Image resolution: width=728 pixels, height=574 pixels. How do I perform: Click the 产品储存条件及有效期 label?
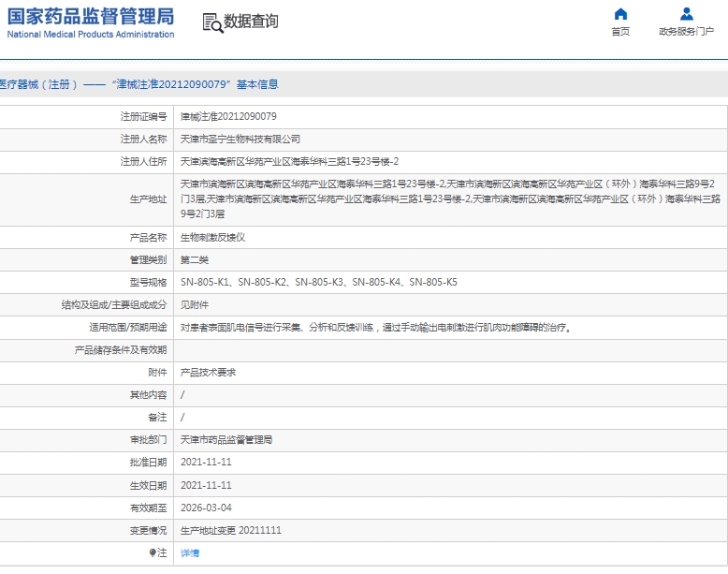point(121,350)
